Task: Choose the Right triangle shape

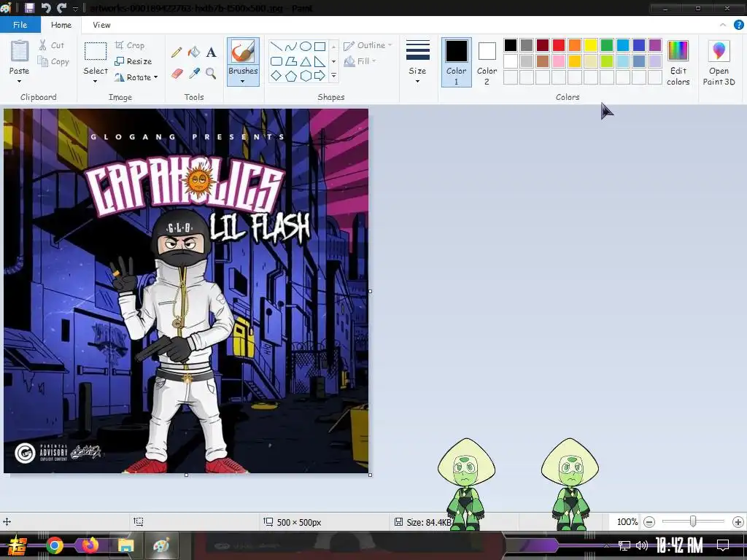Action: click(x=320, y=61)
